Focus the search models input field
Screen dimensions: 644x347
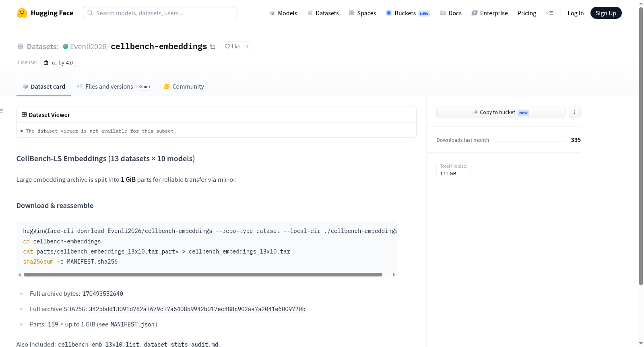(160, 13)
